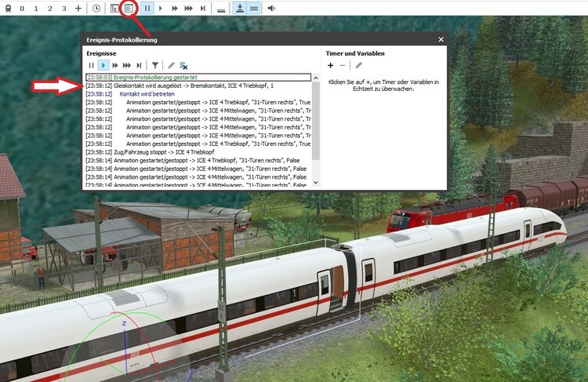Step simulation forward in main toolbar
The height and width of the screenshot is (382, 588).
click(x=203, y=8)
